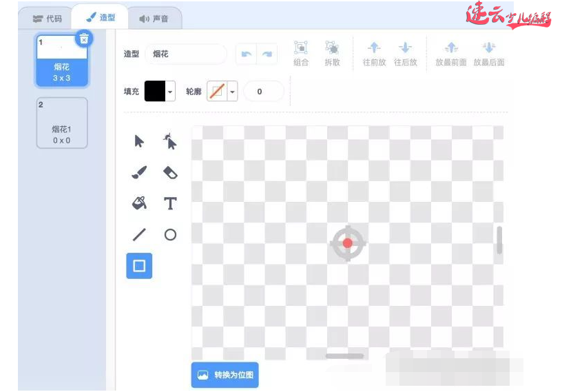Select the Line tool
573x392 pixels.
point(139,235)
